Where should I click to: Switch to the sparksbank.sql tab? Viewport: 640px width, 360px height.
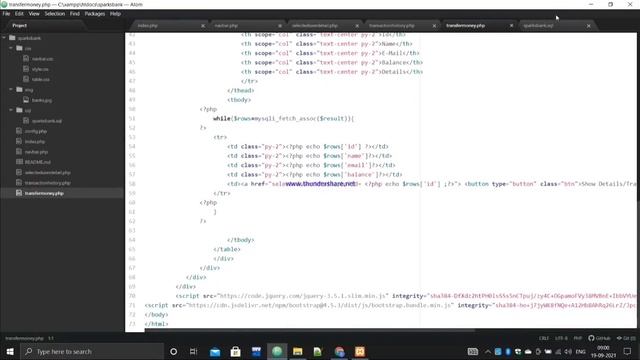pyautogui.click(x=538, y=26)
